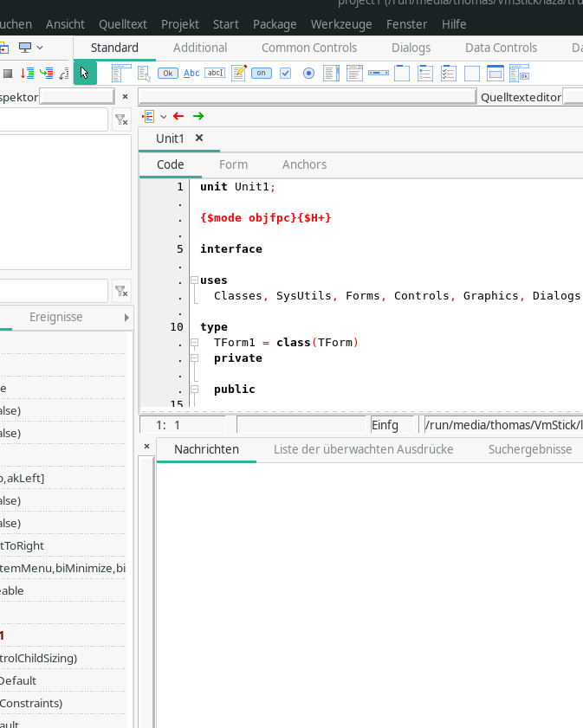Click the monitor icon in toolbar
Image resolution: width=583 pixels, height=728 pixels.
[x=24, y=47]
